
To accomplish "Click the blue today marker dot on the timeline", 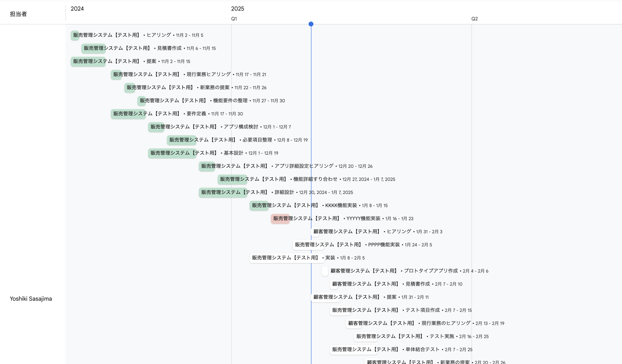I will [x=311, y=24].
